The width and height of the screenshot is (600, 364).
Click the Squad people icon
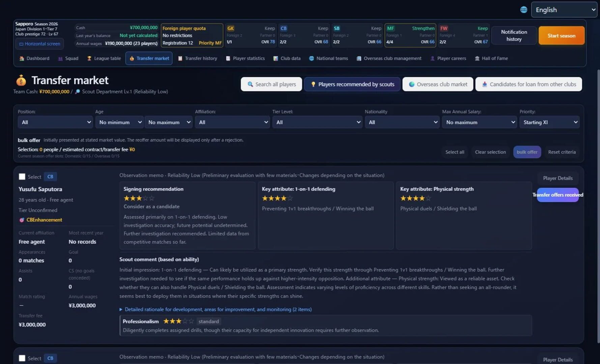pos(60,58)
